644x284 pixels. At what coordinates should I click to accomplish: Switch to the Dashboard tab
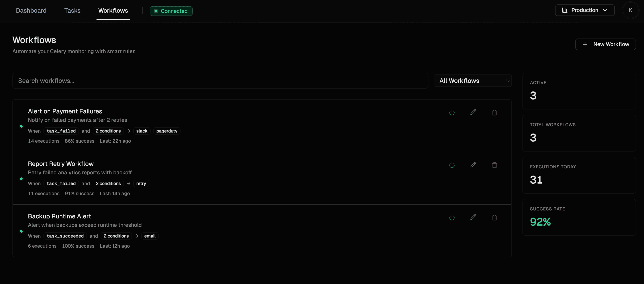[x=31, y=10]
